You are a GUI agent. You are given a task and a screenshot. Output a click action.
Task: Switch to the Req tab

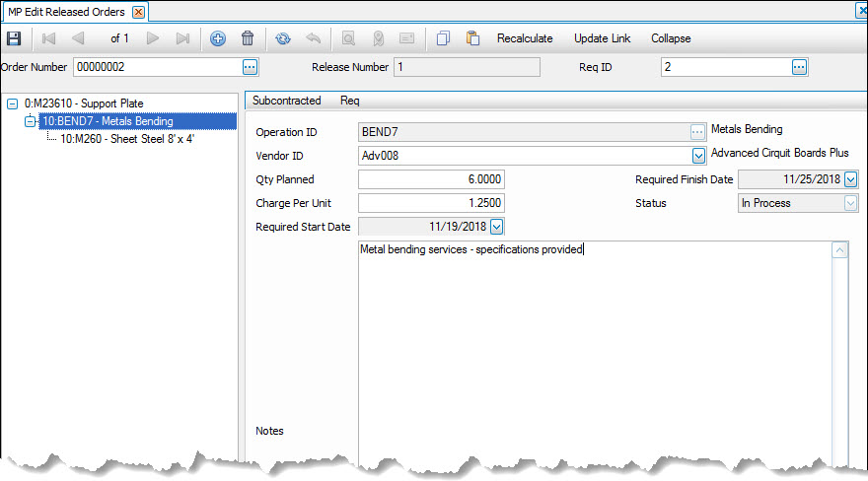349,101
